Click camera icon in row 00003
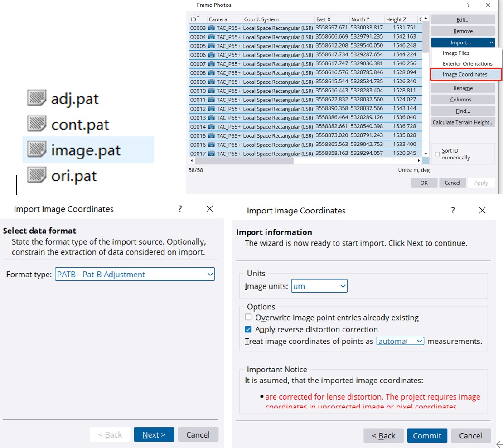This screenshot has height=448, width=503. [211, 28]
